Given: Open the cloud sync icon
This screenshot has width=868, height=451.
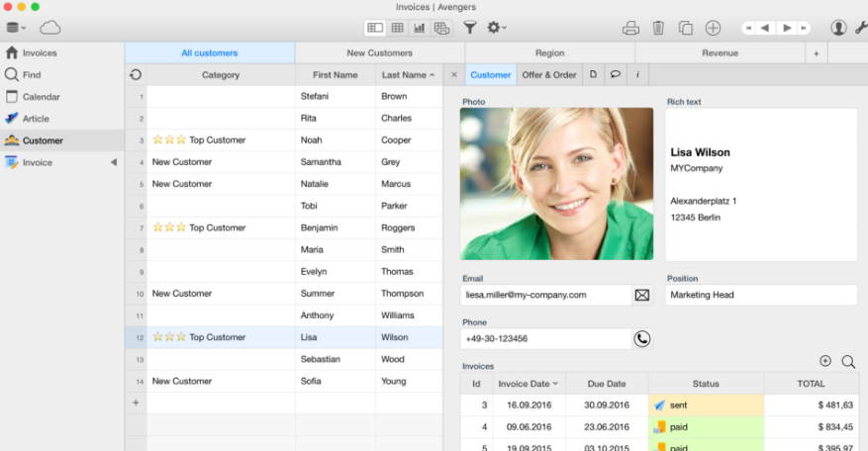Looking at the screenshot, I should pyautogui.click(x=50, y=27).
